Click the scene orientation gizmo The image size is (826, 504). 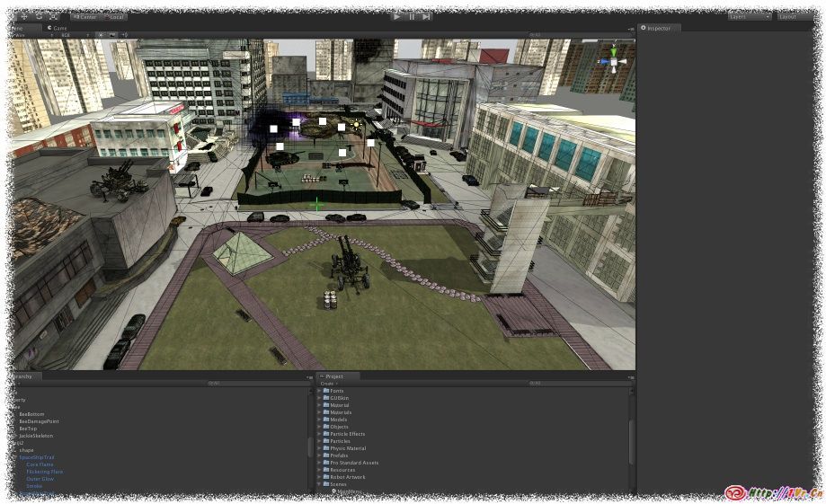613,59
